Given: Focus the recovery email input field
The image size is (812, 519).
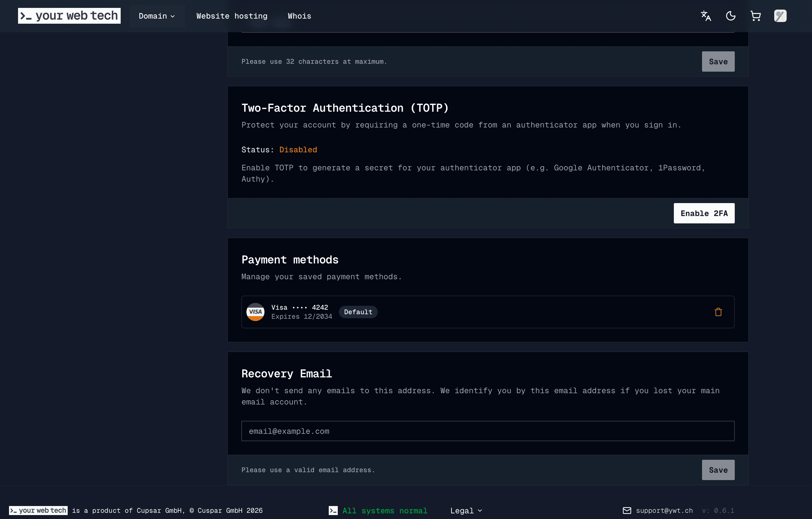Looking at the screenshot, I should [x=487, y=431].
